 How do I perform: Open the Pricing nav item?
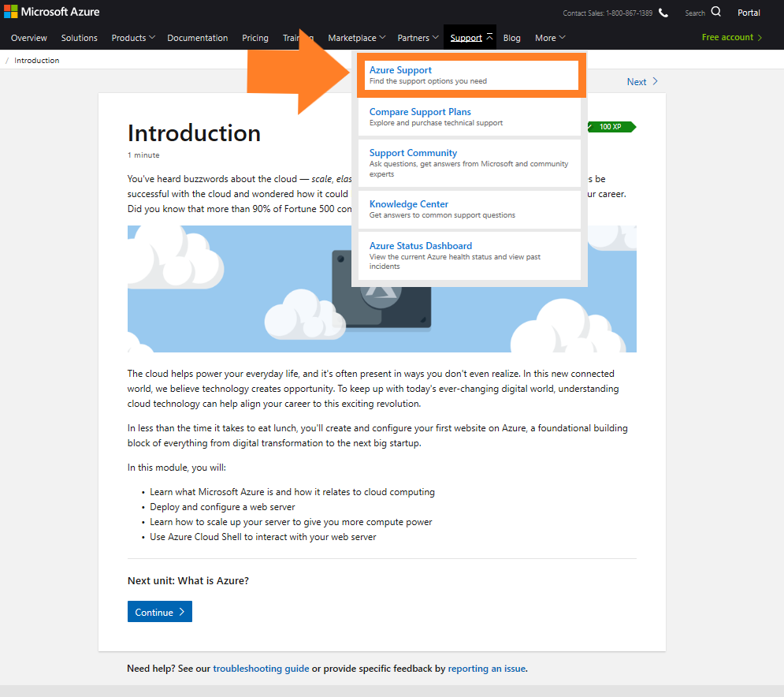(x=255, y=38)
